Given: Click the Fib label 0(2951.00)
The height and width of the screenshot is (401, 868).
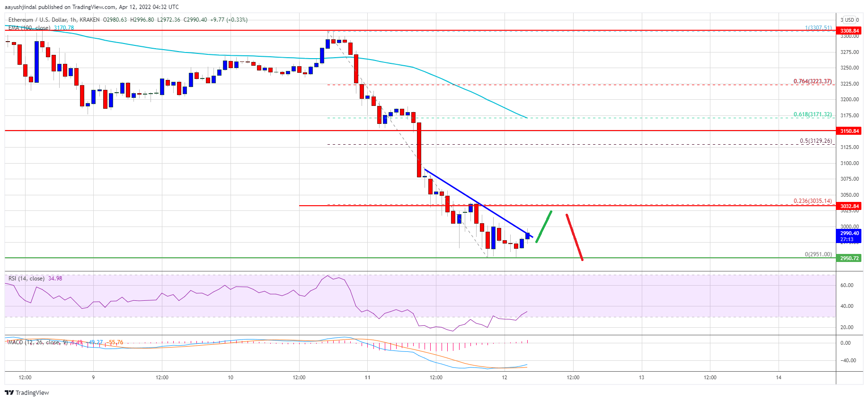Looking at the screenshot, I should click(x=818, y=254).
